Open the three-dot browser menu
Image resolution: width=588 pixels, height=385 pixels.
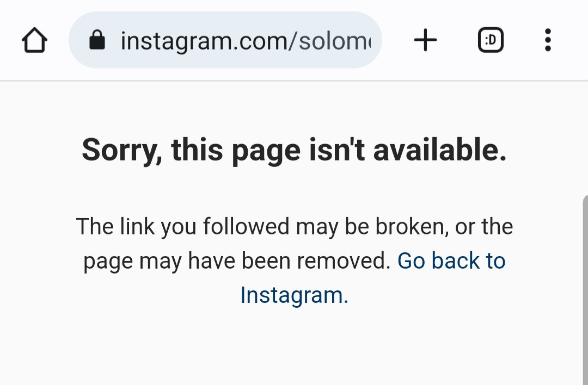pos(547,40)
